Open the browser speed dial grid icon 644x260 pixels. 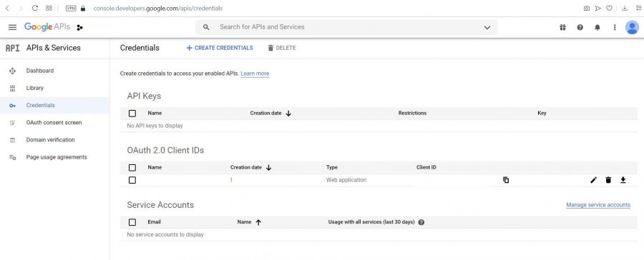49,8
